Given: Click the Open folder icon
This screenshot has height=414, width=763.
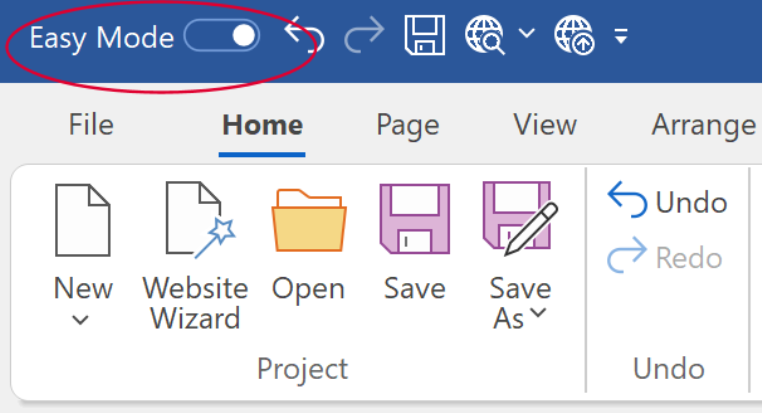Looking at the screenshot, I should point(309,220).
